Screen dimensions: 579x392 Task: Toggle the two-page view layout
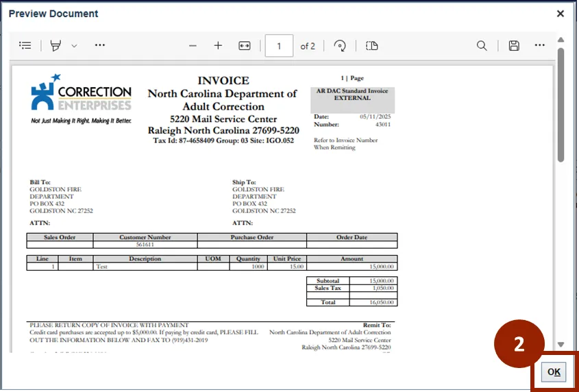[372, 46]
